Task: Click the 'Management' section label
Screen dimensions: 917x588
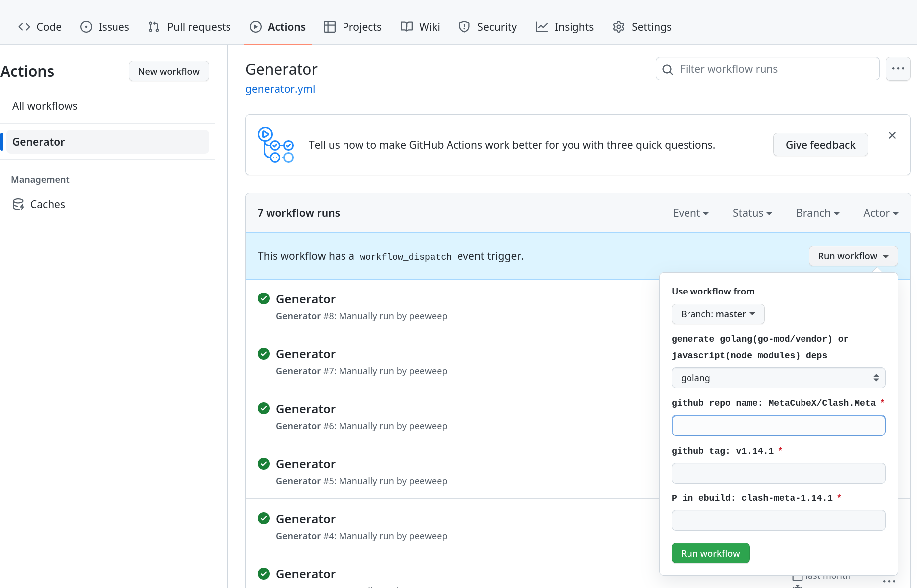Action: 40,179
